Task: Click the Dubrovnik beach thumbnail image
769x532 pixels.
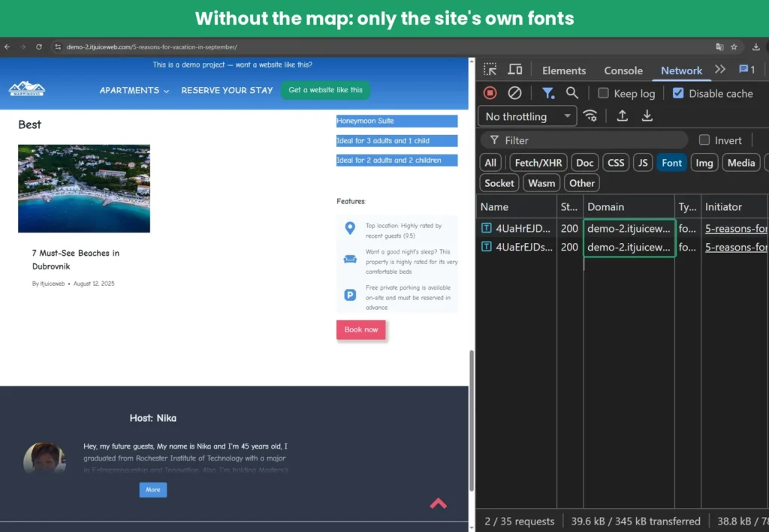Action: pos(84,188)
